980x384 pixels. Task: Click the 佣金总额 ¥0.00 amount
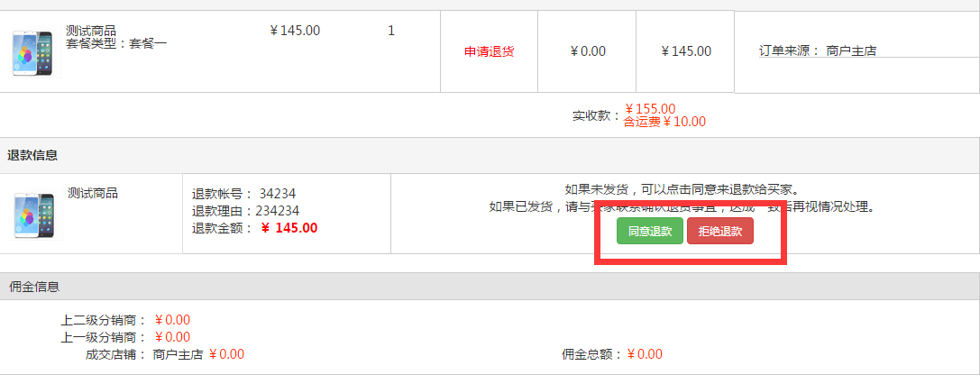[x=644, y=354]
